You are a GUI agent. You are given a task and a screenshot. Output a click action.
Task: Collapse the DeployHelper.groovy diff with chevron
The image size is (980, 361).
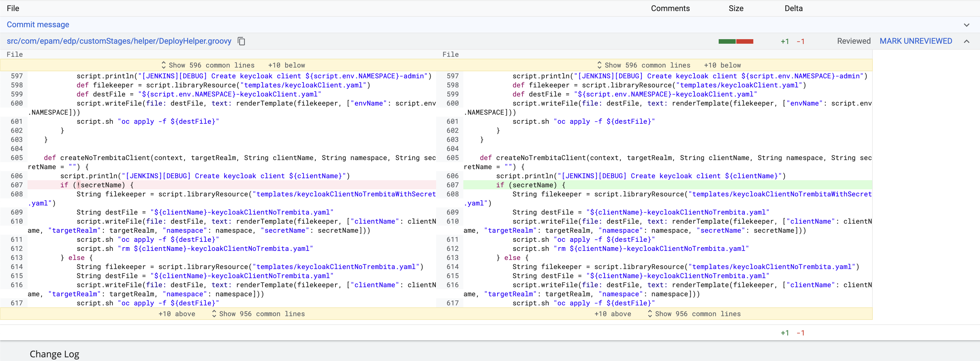point(966,41)
